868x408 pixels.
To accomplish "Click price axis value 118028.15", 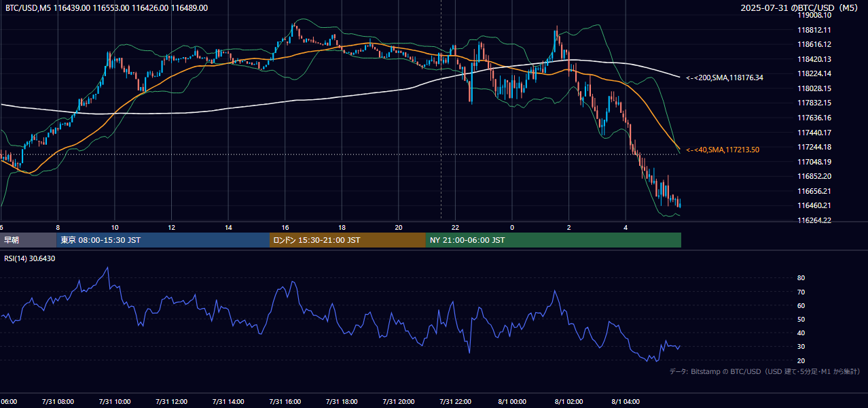I will coord(814,88).
